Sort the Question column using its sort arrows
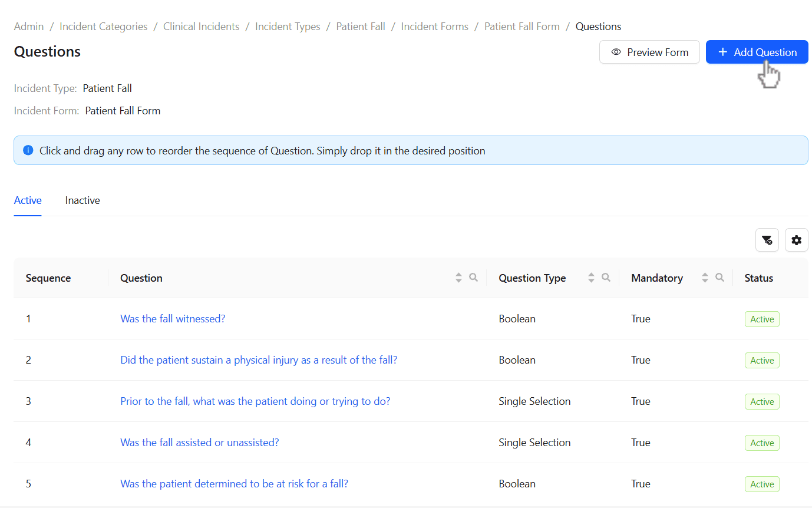This screenshot has width=812, height=508. [458, 277]
